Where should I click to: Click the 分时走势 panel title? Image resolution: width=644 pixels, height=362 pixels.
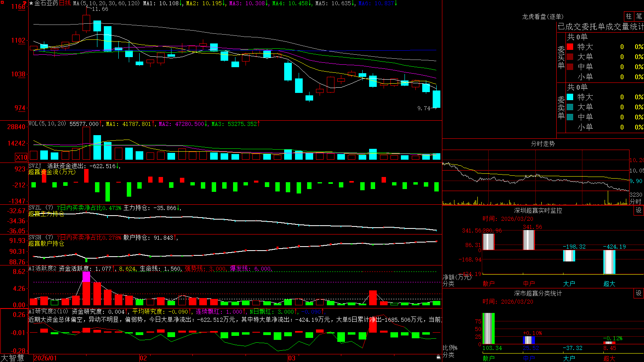click(543, 144)
